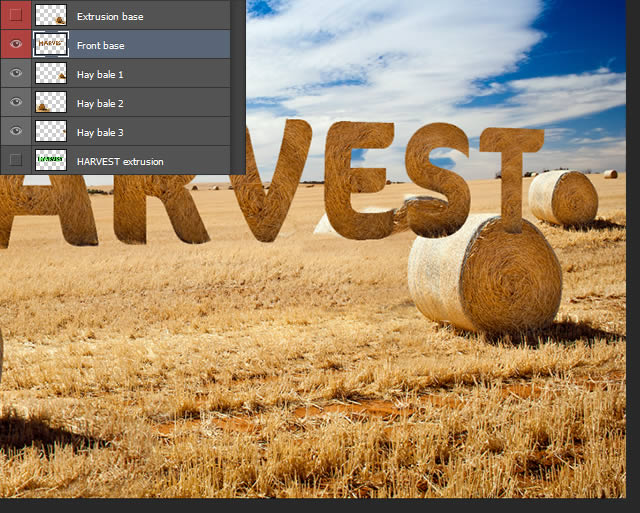Image resolution: width=640 pixels, height=513 pixels.
Task: Click the Hay bale 2 thumbnail
Action: (51, 102)
